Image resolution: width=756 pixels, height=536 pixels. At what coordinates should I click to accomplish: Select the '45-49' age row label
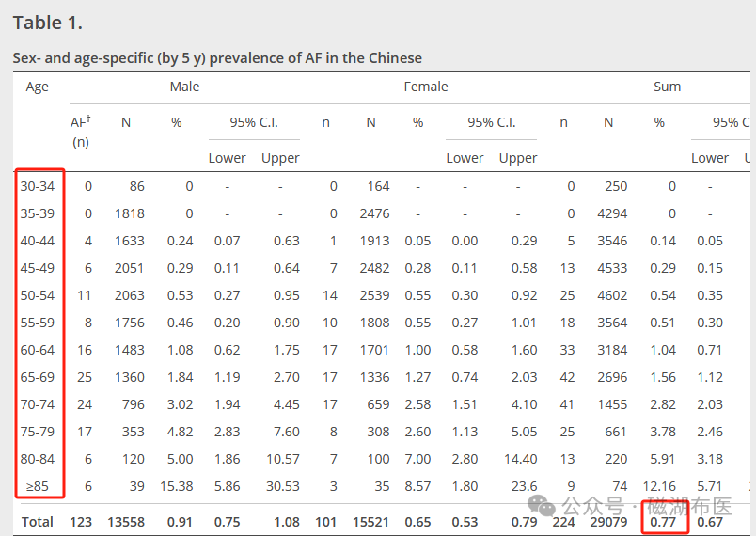38,268
